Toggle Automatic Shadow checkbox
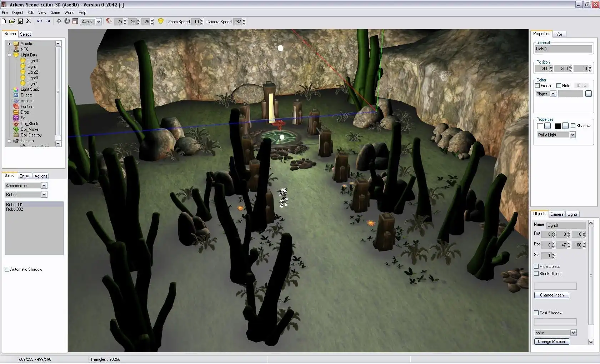Viewport: 600px width, 364px height. [x=7, y=269]
